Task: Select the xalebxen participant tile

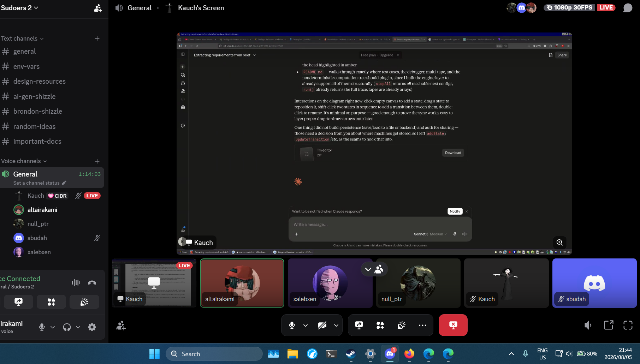Action: coord(330,283)
